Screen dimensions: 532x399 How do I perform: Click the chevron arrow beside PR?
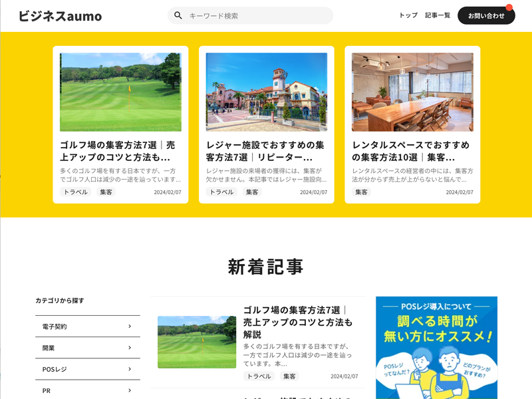[x=130, y=390]
